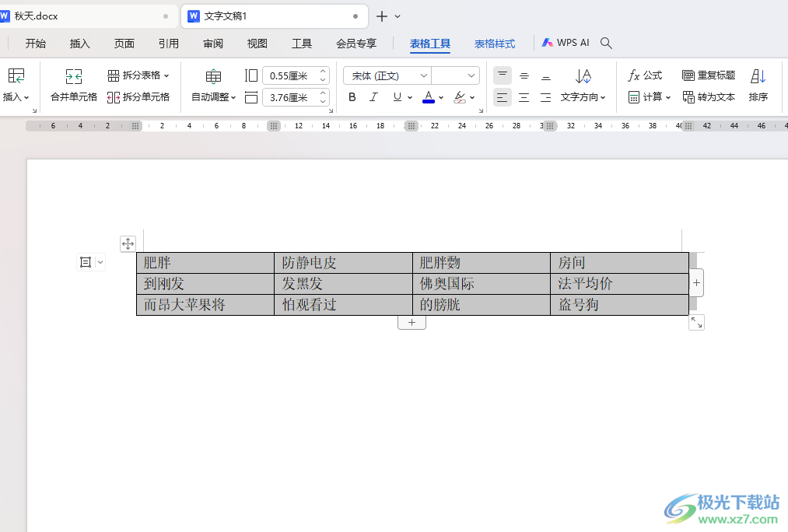Click Convert to Text (转为文本) button
This screenshot has width=788, height=532.
[709, 97]
